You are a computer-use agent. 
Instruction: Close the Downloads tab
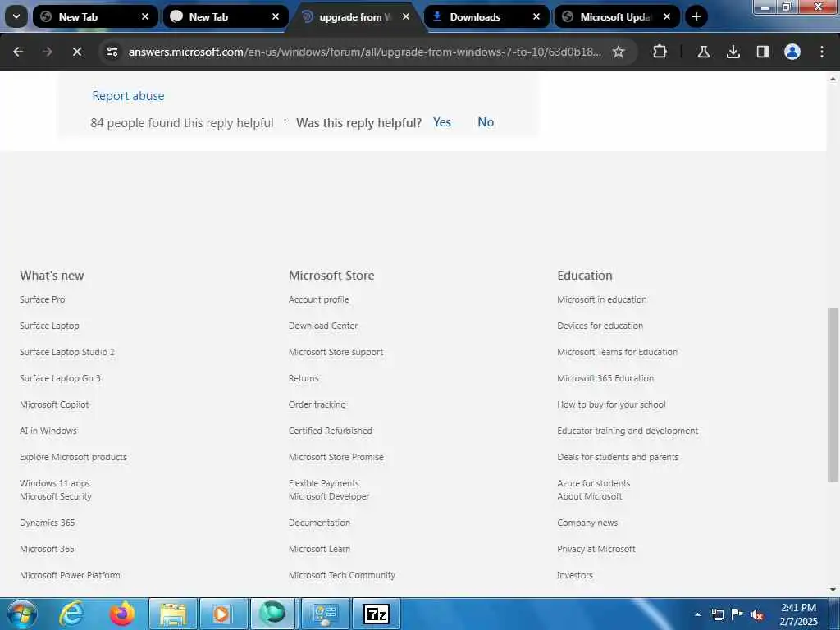(x=536, y=16)
